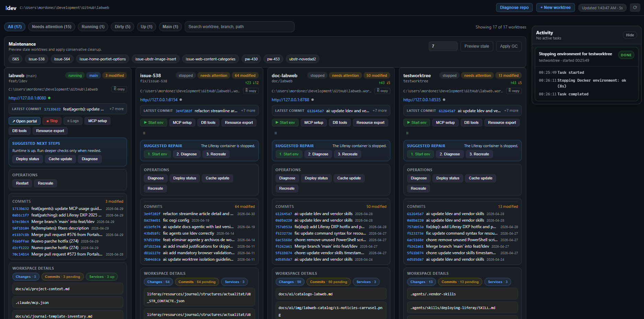
Task: Open DB tools for issue-538
Action: click(x=208, y=122)
